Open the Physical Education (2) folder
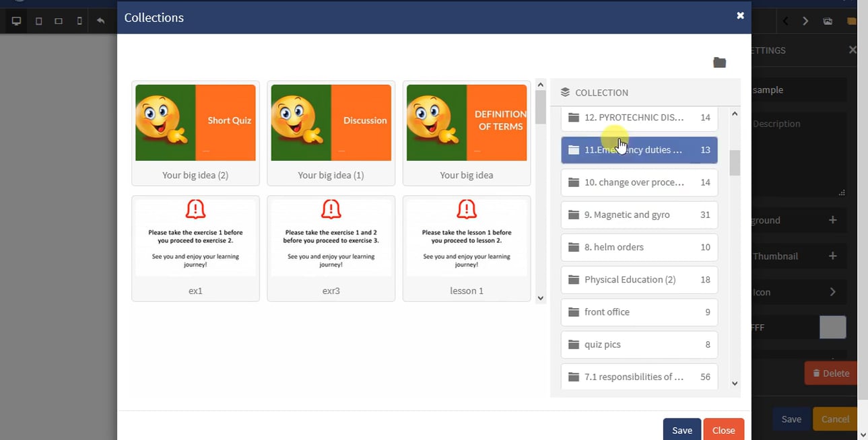 [x=639, y=279]
